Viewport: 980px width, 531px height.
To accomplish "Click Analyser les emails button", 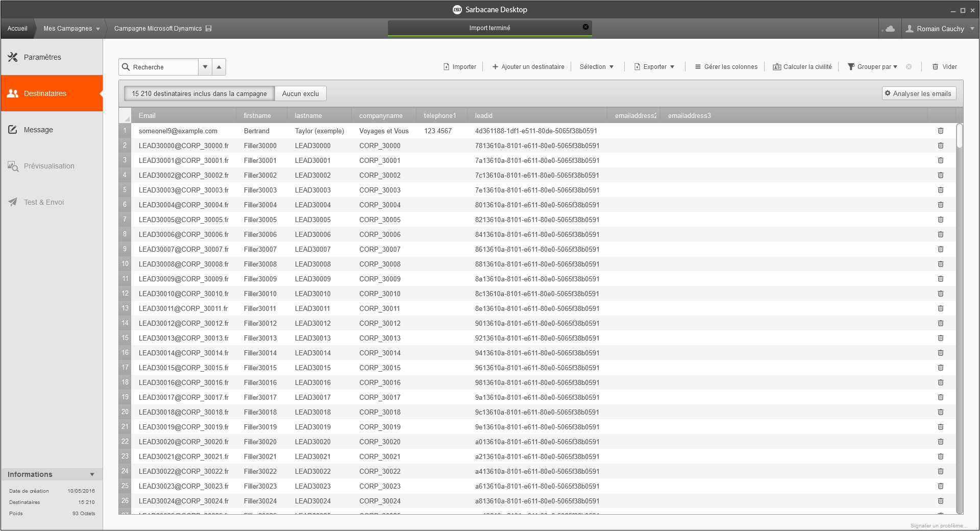I will coord(919,93).
